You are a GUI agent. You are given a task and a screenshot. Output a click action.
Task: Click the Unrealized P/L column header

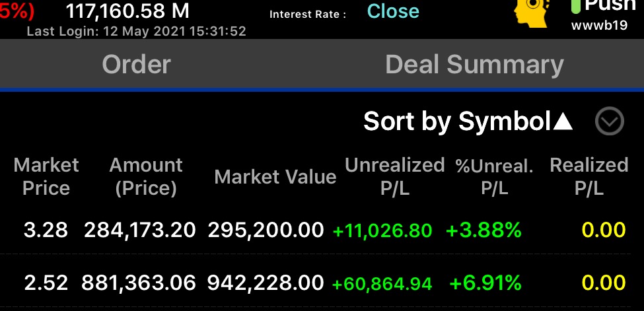click(395, 176)
